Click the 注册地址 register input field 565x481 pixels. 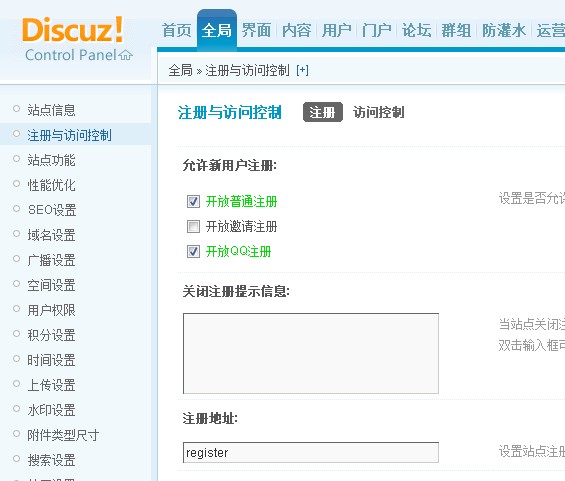tap(311, 452)
